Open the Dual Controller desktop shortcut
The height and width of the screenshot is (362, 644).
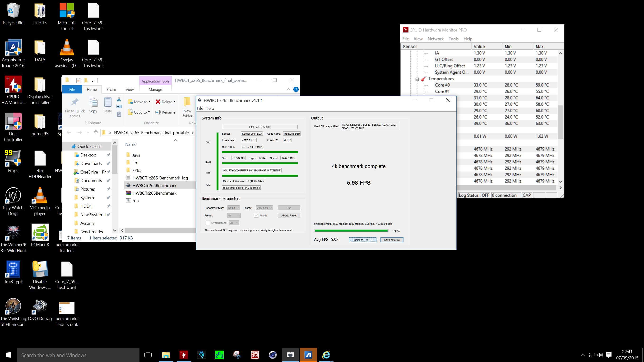[13, 127]
